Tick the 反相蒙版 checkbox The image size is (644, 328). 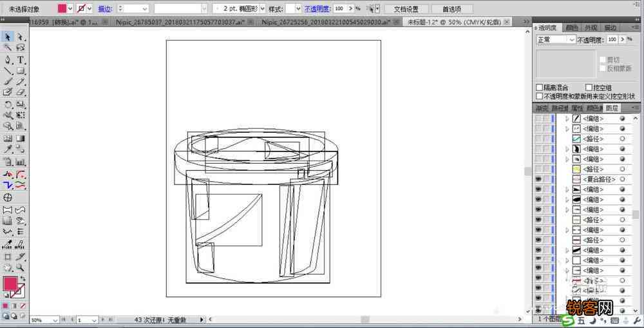[602, 69]
